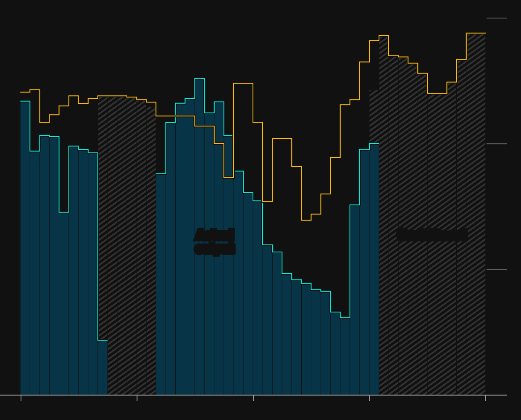Screen dimensions: 521x420
Task: Click the orange plateau peak in chart middle
Action: 243,84
